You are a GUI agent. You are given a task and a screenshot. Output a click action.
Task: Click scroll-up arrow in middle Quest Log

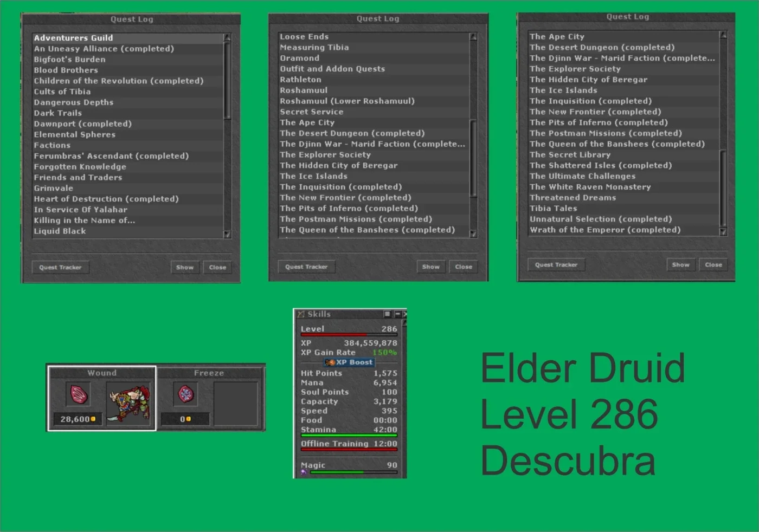pos(473,36)
